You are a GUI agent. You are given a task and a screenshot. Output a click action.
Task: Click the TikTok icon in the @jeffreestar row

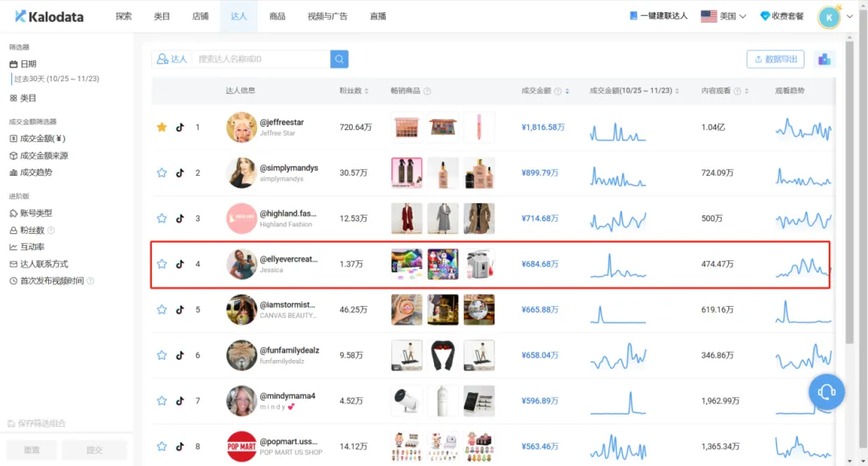pyautogui.click(x=180, y=127)
